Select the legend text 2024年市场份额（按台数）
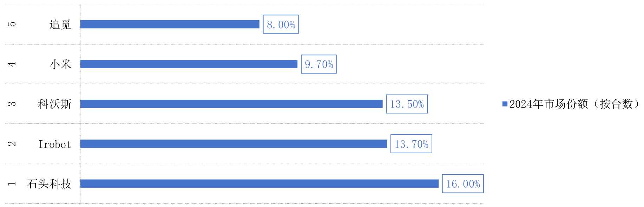644x207 pixels. coord(574,104)
